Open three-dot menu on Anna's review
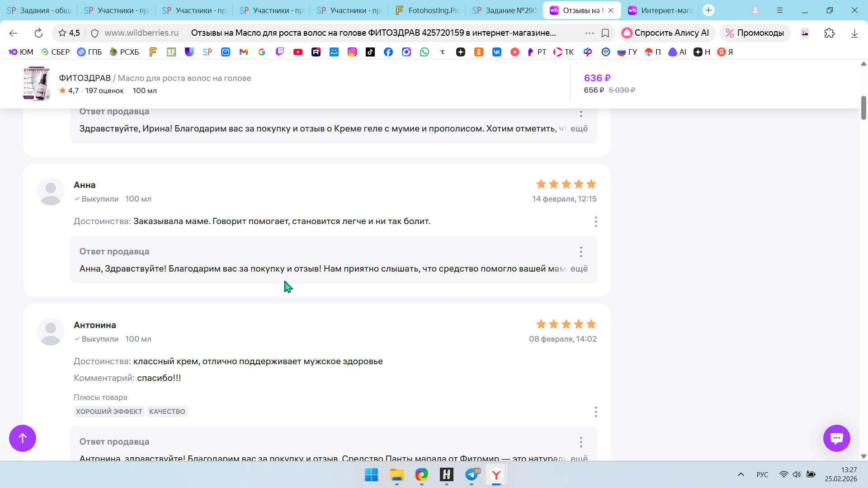This screenshot has height=488, width=868. point(596,221)
